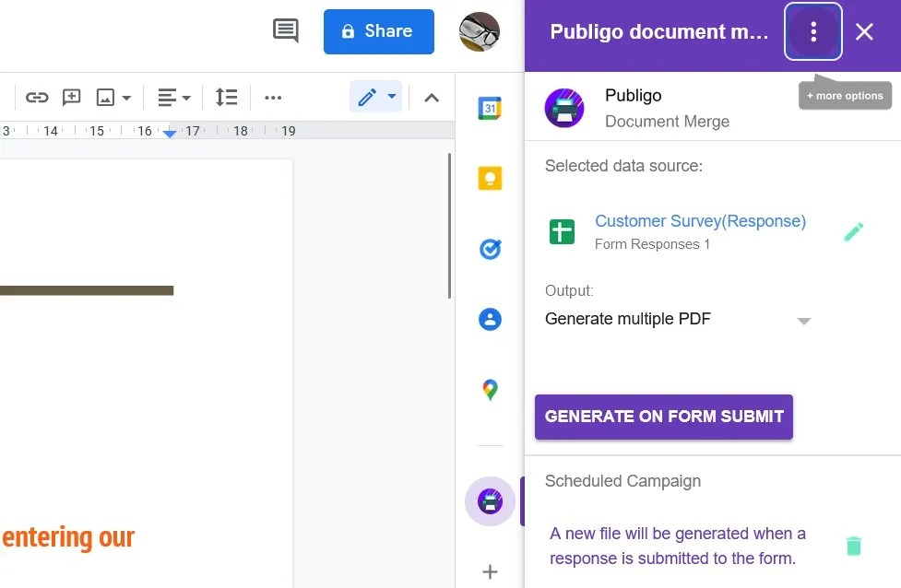Open the Customer Survey(Response) spreadsheet link
This screenshot has width=901, height=588.
click(700, 221)
